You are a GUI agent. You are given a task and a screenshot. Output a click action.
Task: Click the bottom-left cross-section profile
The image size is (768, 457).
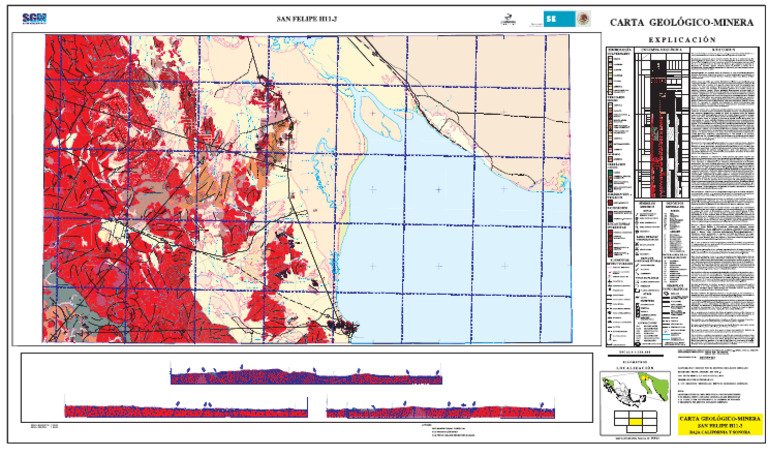pyautogui.click(x=185, y=408)
